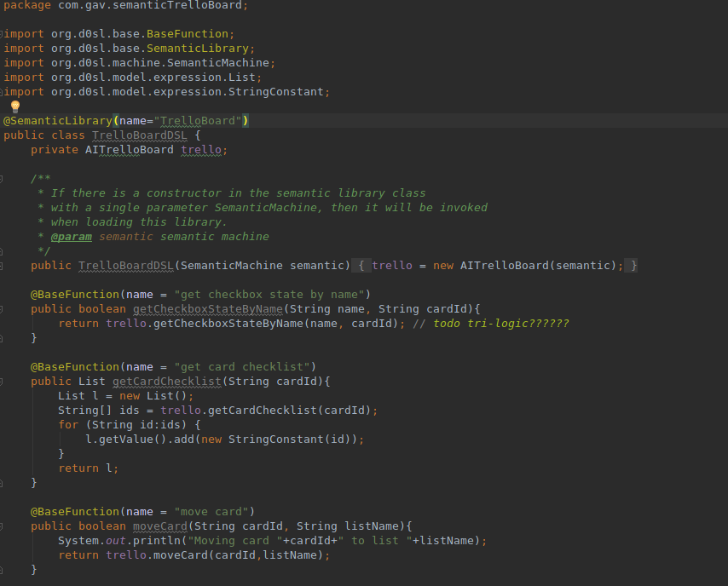Click SemanticLibrary in the import statement
728x586 pixels.
point(198,49)
